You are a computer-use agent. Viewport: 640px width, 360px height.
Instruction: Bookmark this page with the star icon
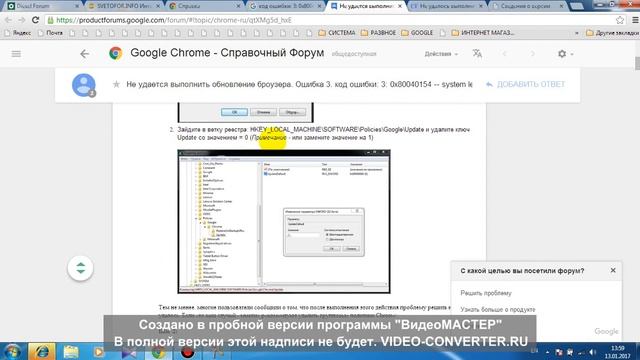[620, 20]
